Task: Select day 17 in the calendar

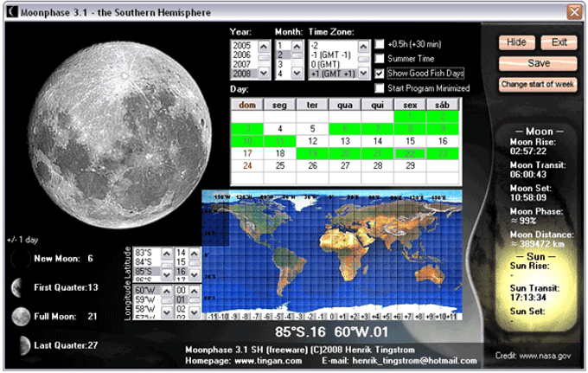Action: pyautogui.click(x=247, y=153)
